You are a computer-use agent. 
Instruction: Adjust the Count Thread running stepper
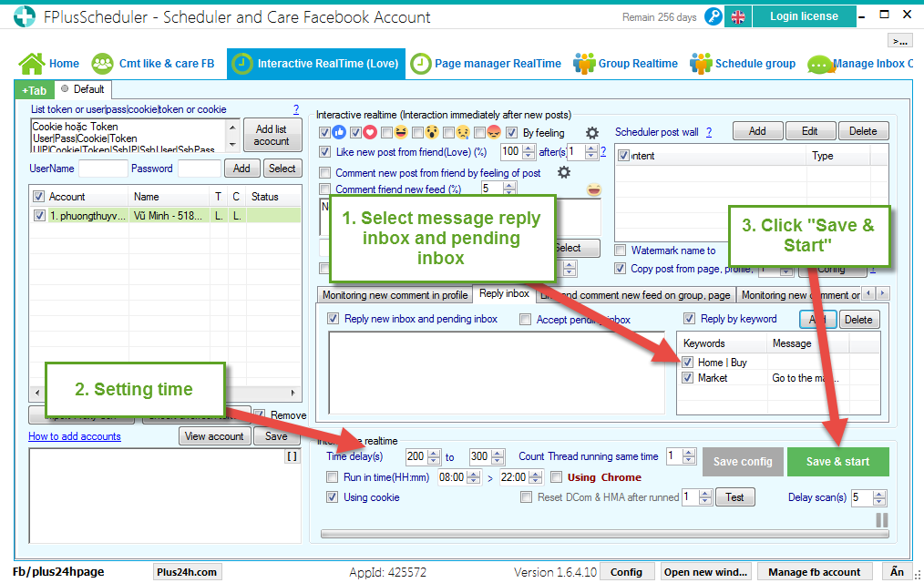(688, 455)
